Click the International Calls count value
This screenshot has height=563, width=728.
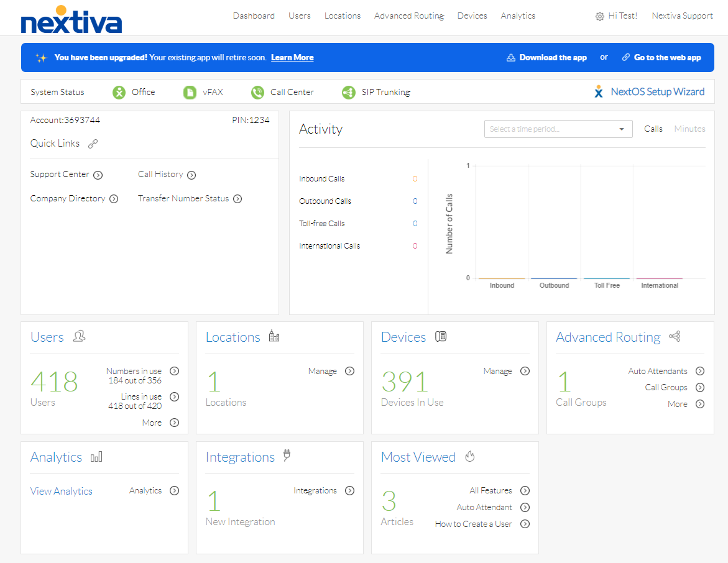[415, 246]
